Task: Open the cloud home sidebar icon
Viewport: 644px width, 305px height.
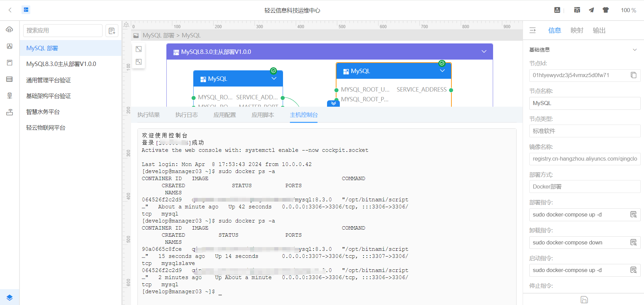Action: pos(9,30)
